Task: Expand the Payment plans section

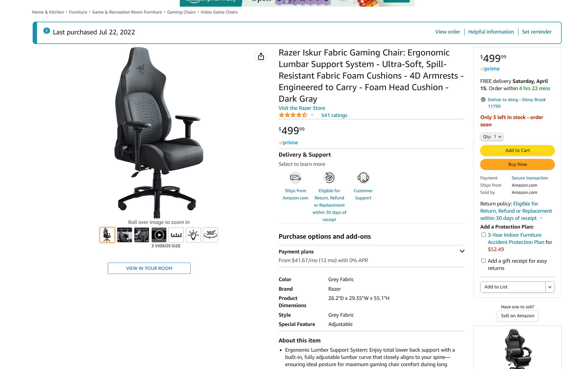Action: click(462, 251)
